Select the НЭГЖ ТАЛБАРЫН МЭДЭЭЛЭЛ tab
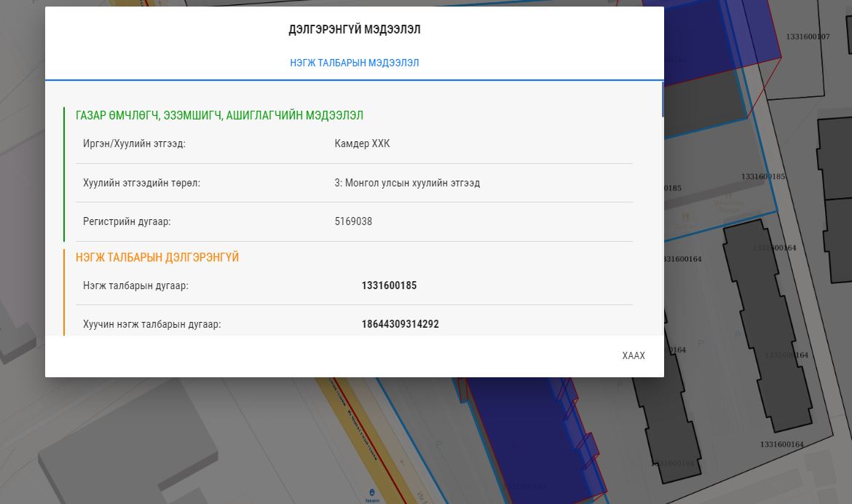This screenshot has width=852, height=504. pyautogui.click(x=354, y=63)
